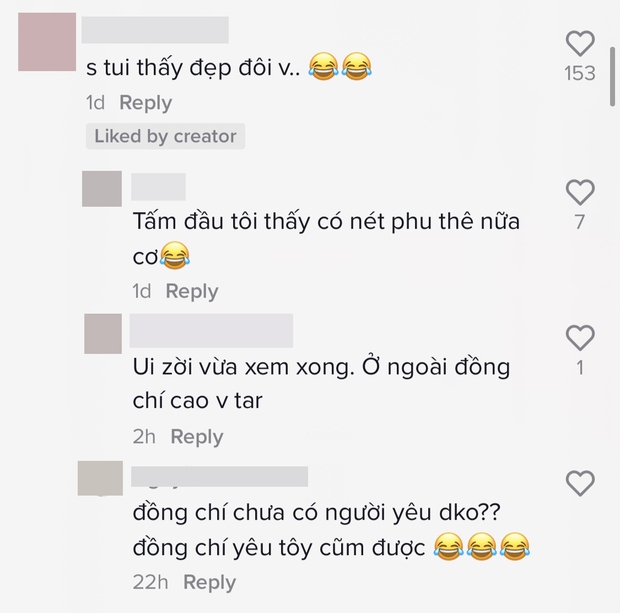
Task: Reply to the 'đồng chí chưa có người yêu' comment
Action: [210, 583]
